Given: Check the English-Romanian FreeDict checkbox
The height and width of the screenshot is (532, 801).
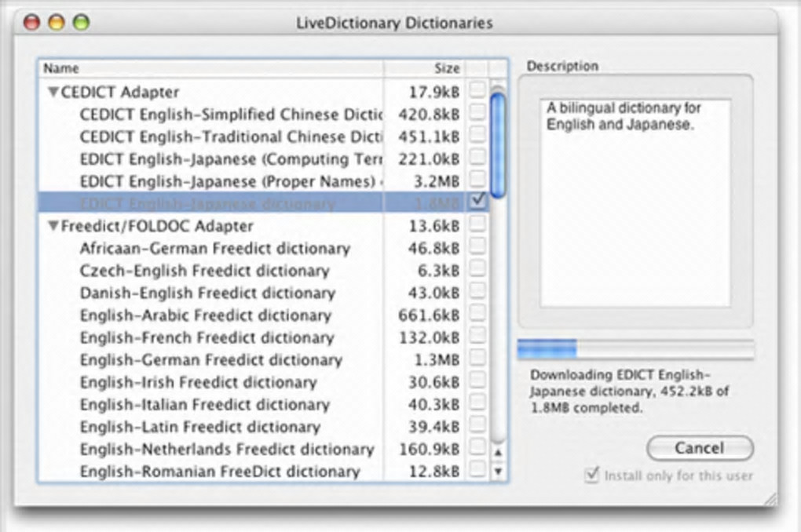Looking at the screenshot, I should [477, 468].
